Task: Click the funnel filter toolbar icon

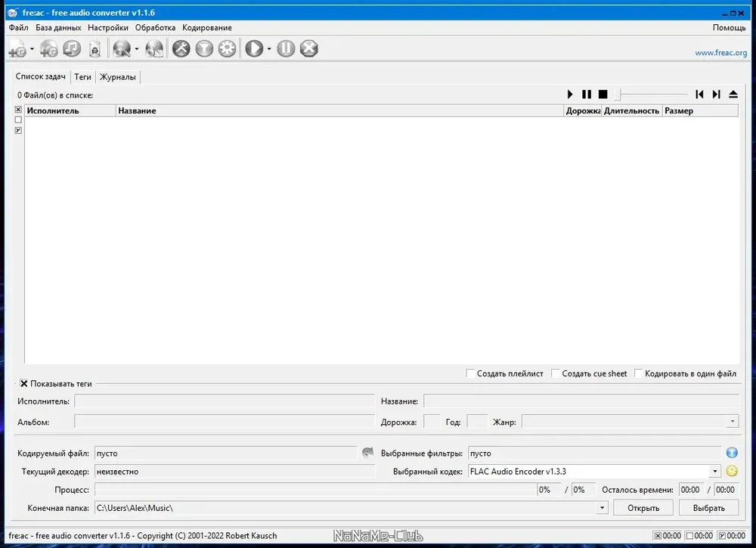Action: click(x=204, y=48)
